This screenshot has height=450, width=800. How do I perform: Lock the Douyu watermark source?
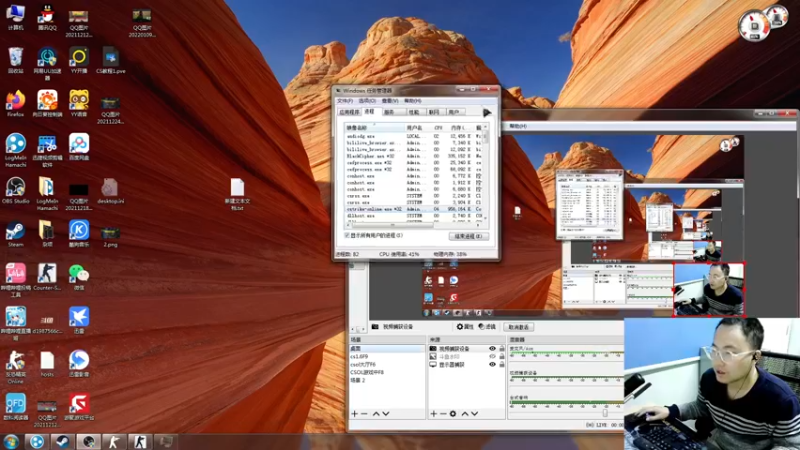click(502, 357)
